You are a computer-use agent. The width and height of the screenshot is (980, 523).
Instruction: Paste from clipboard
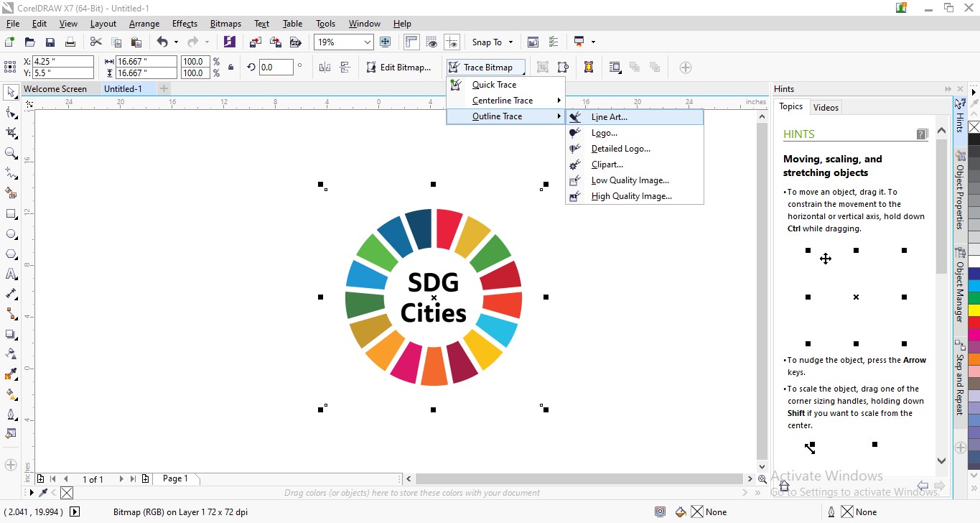136,42
